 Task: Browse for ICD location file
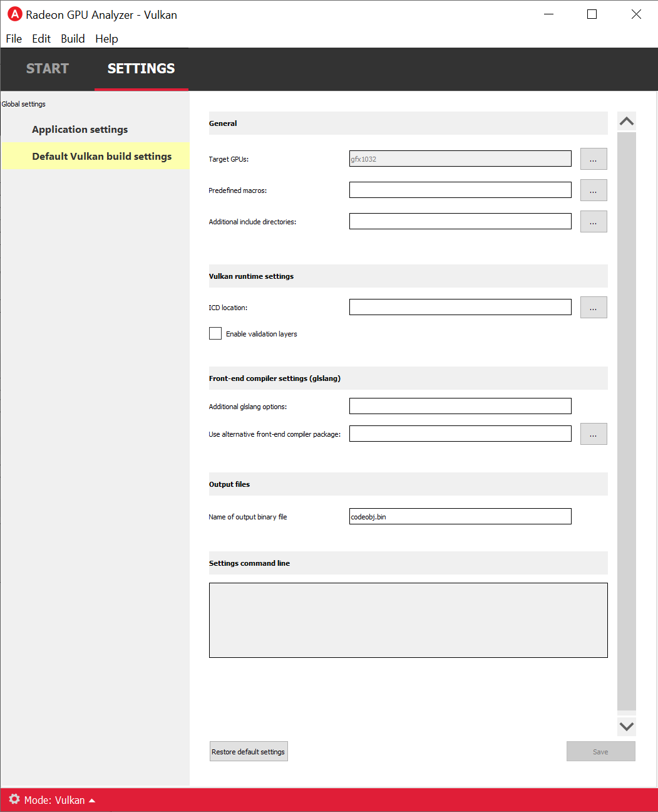tap(593, 308)
